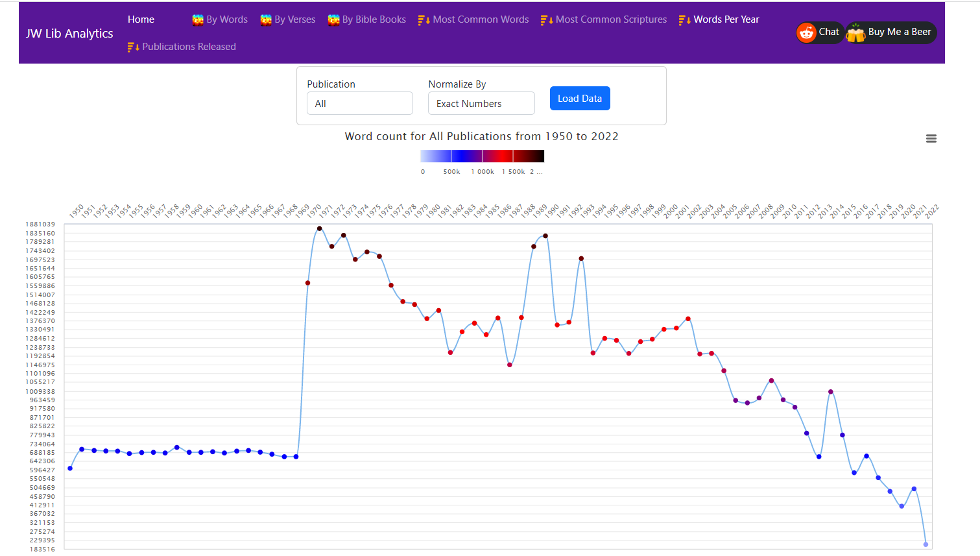
Task: Click the By Words colorful icon
Action: coord(198,20)
